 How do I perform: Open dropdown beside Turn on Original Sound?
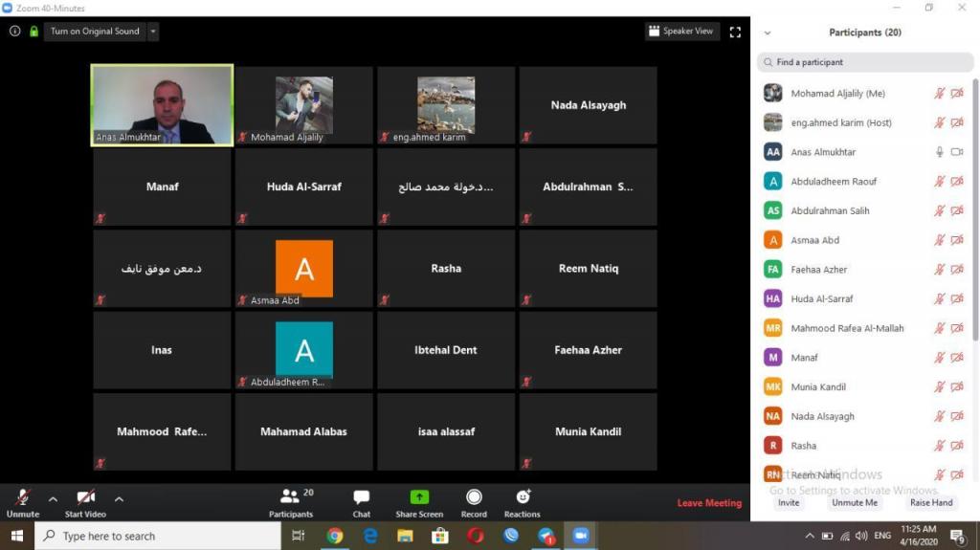coord(153,32)
